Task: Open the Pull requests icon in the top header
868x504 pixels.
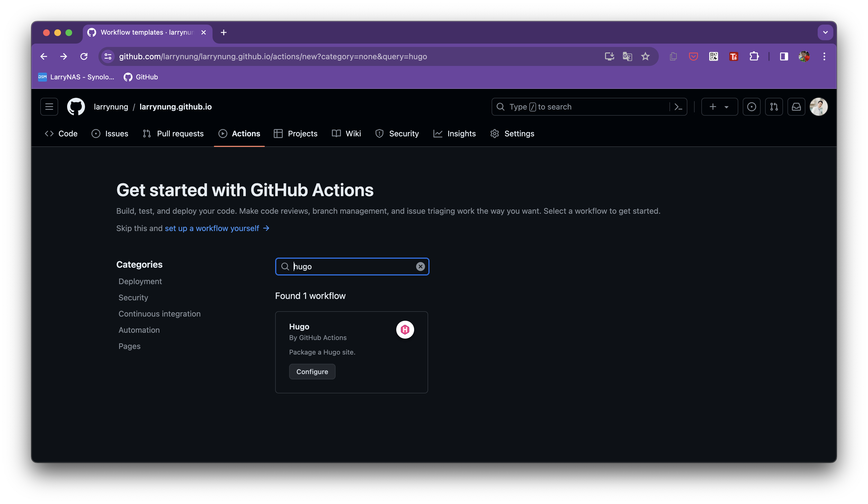Action: point(774,107)
